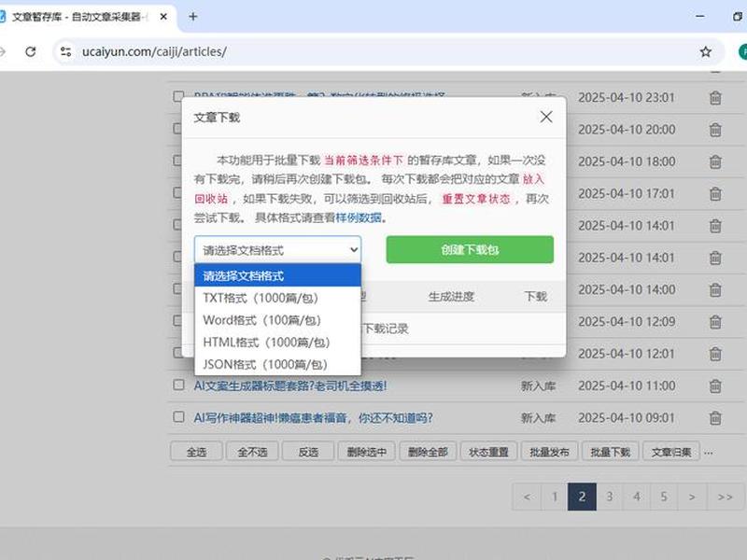Check the box for AI文案生成器标题套路 article

178,385
